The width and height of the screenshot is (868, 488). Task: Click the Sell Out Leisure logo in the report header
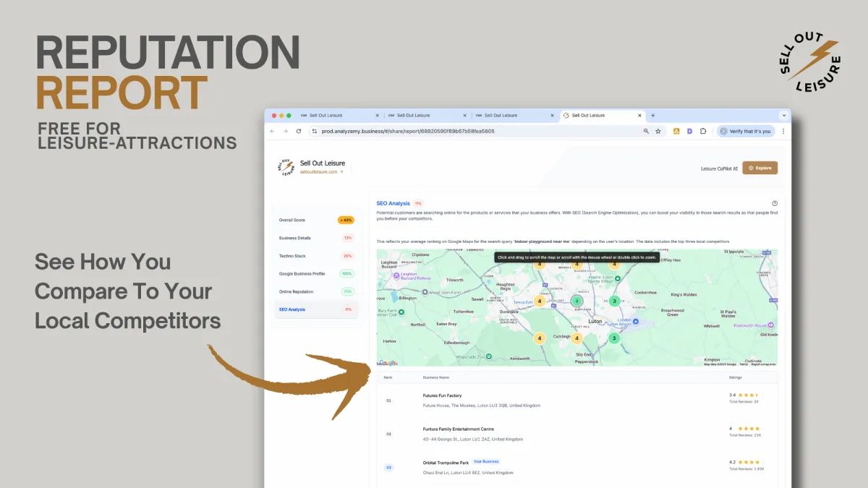tap(286, 167)
